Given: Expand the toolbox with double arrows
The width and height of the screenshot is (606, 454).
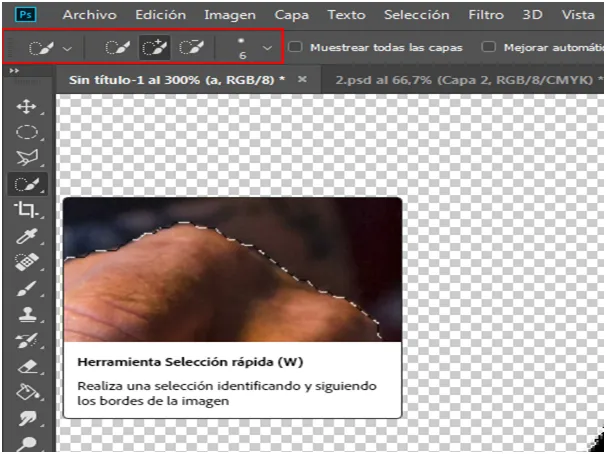Looking at the screenshot, I should pyautogui.click(x=14, y=71).
